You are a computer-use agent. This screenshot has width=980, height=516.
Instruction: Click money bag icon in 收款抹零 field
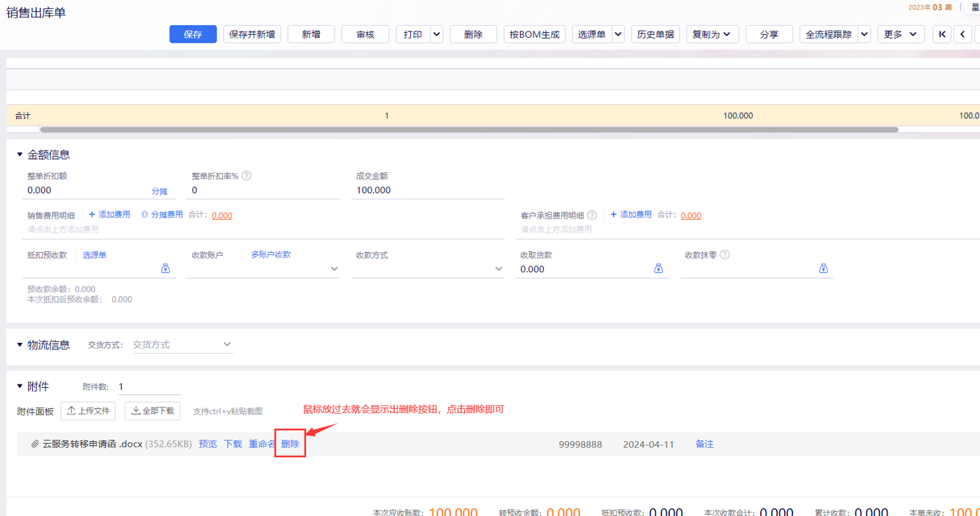[823, 268]
